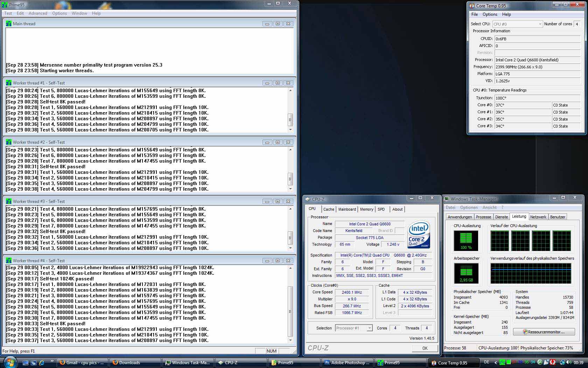Click the Main thread window icon

(x=9, y=23)
